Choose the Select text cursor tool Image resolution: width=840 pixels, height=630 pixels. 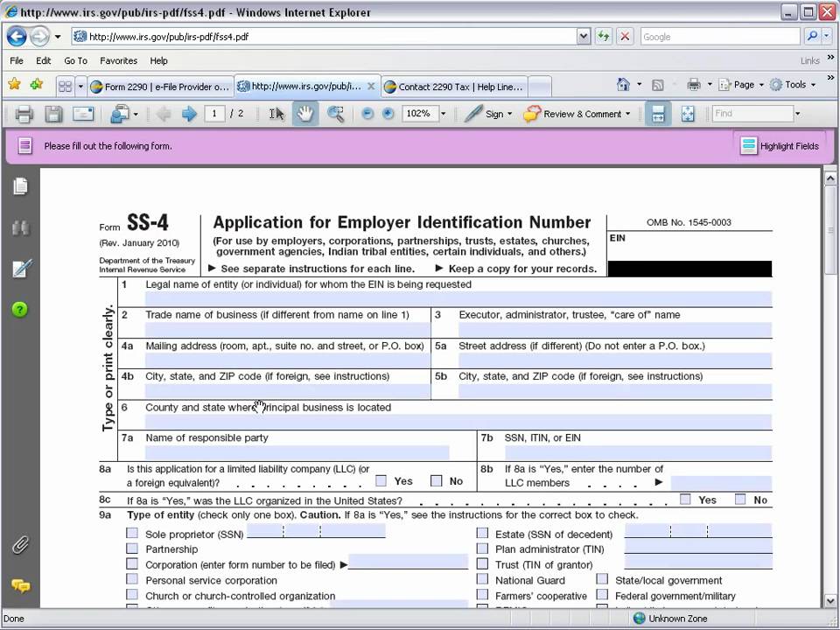276,114
